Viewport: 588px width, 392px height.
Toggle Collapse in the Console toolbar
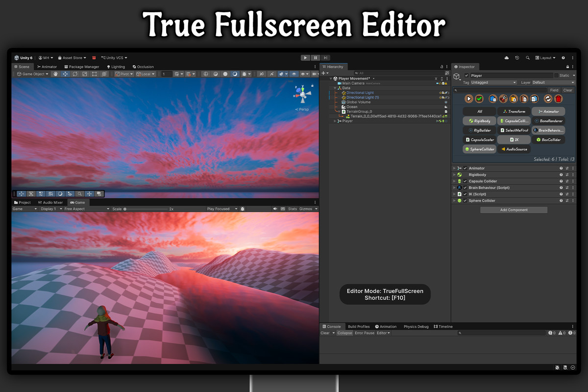[344, 333]
